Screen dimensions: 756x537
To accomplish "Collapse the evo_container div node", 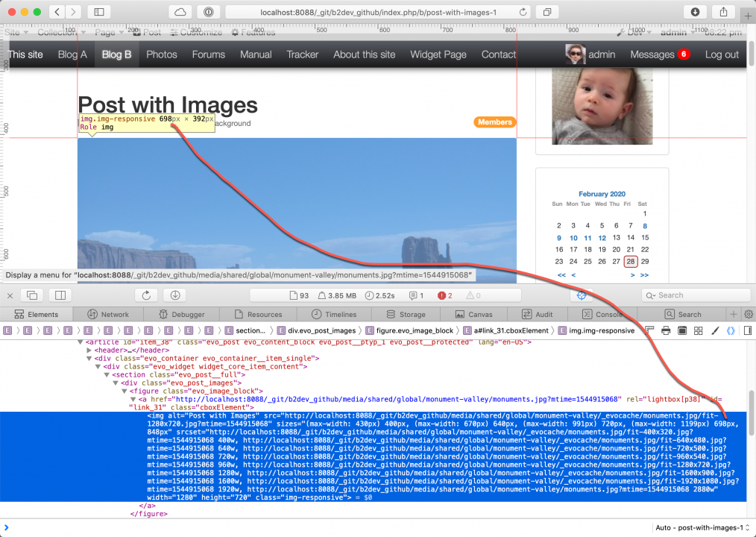I will (x=89, y=359).
